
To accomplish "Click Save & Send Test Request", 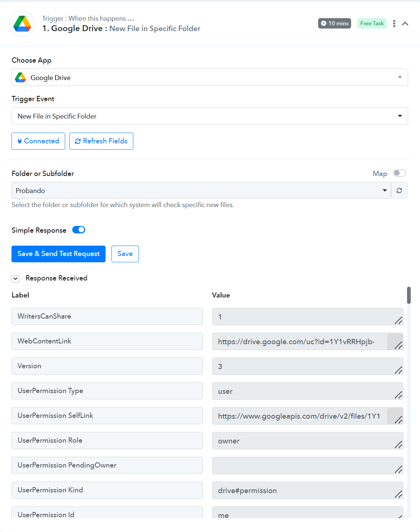I will tap(59, 254).
